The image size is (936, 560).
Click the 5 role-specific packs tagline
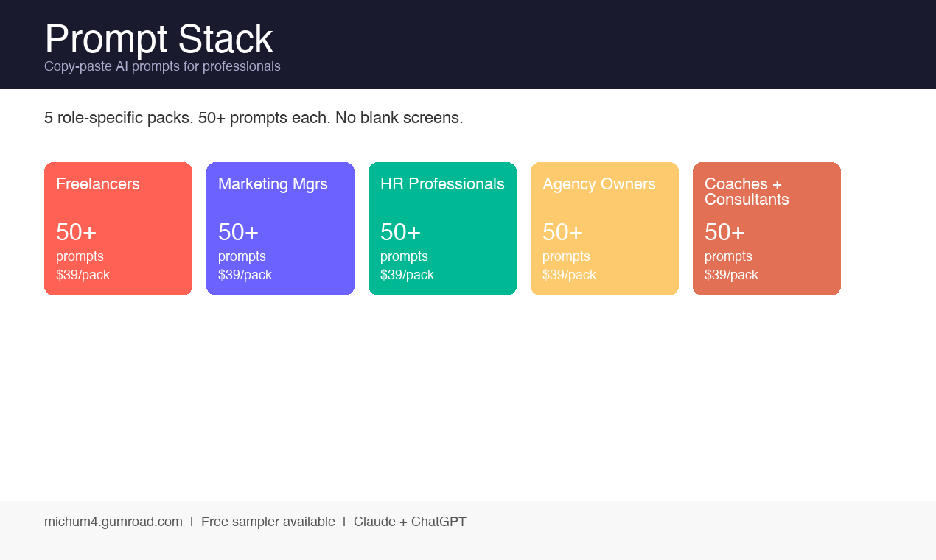254,117
